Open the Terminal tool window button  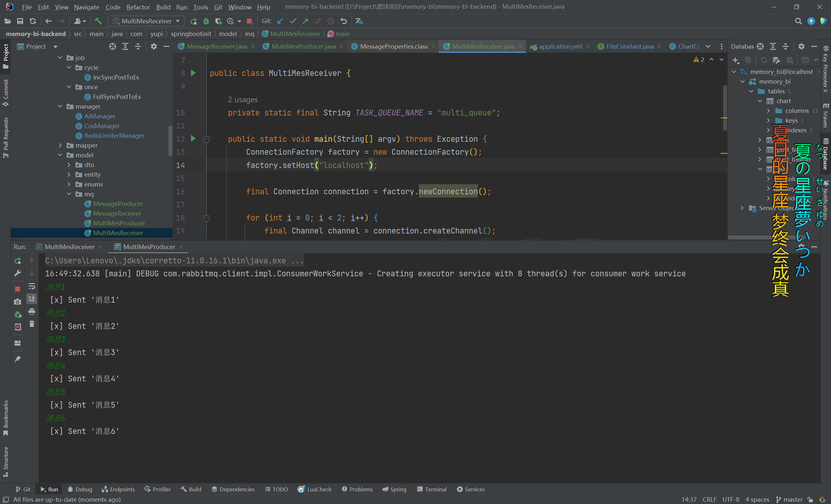(x=432, y=489)
